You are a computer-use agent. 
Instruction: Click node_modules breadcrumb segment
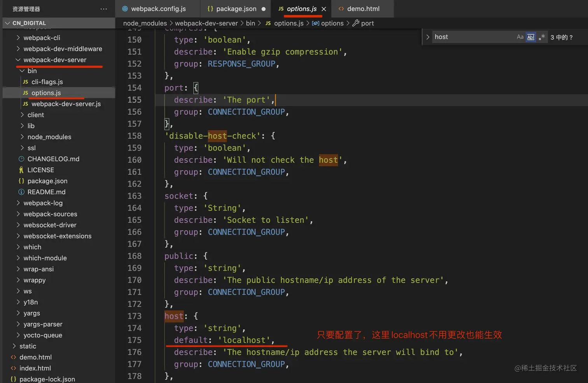point(145,23)
